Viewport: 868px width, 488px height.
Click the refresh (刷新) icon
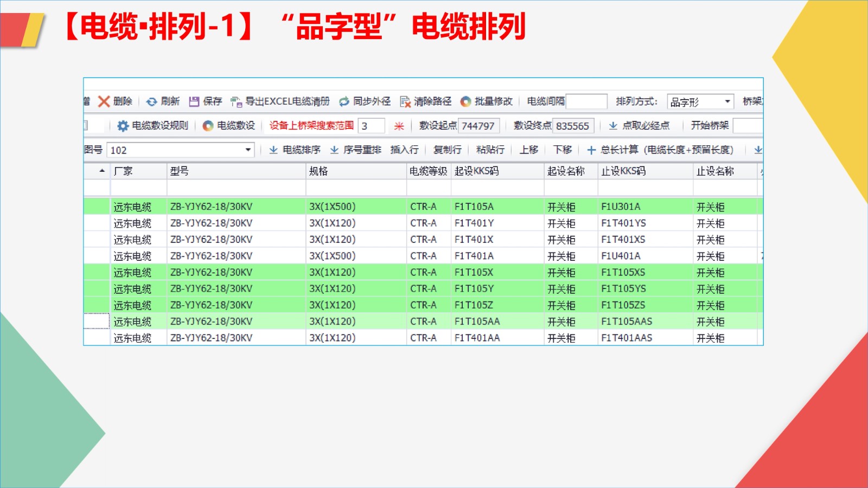[x=151, y=101]
